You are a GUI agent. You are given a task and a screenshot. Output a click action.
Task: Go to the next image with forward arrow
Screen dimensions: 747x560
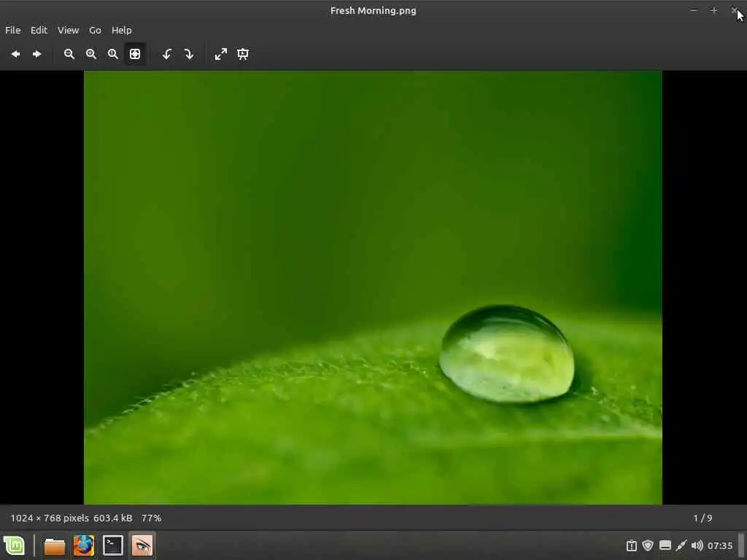(36, 54)
